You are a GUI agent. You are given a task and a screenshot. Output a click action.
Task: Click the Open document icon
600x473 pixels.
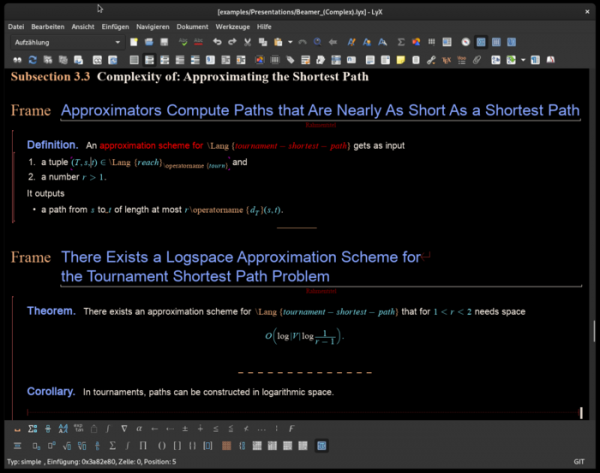(148, 42)
